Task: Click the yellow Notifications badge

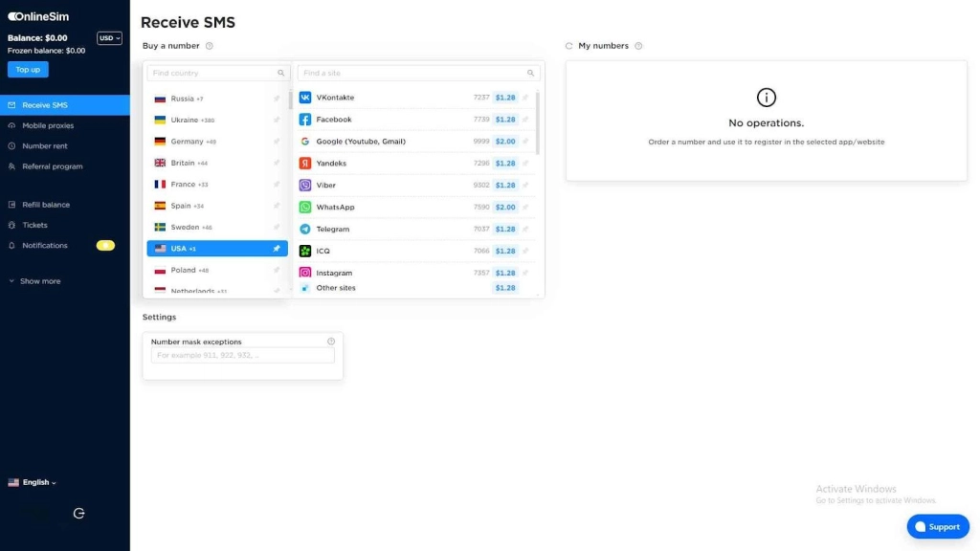Action: click(x=105, y=246)
